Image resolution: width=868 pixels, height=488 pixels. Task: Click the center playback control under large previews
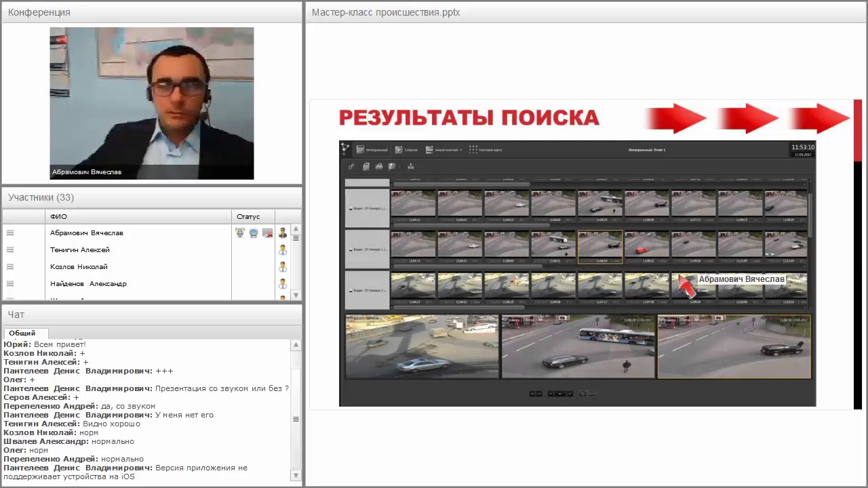pos(560,393)
